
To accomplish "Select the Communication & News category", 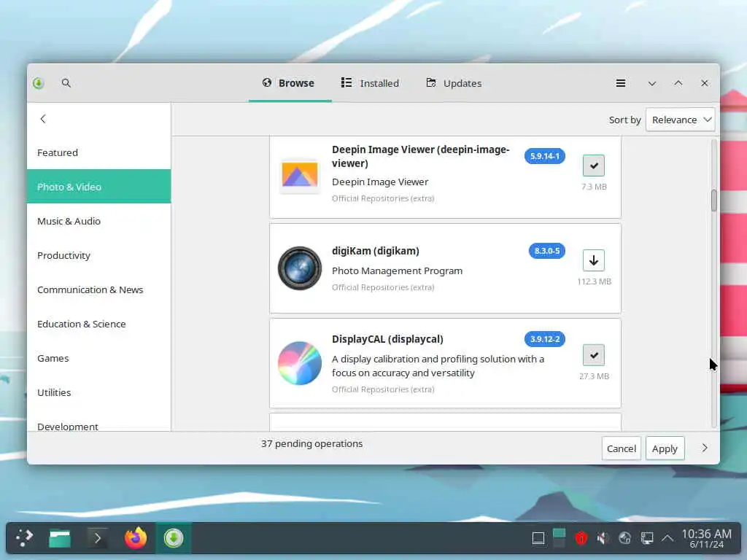I will pyautogui.click(x=98, y=289).
